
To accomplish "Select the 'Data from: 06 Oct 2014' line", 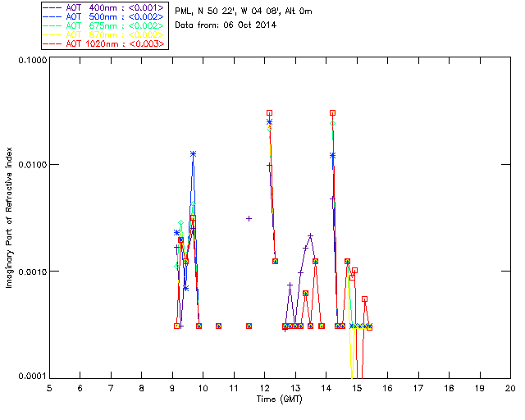I will tap(226, 25).
